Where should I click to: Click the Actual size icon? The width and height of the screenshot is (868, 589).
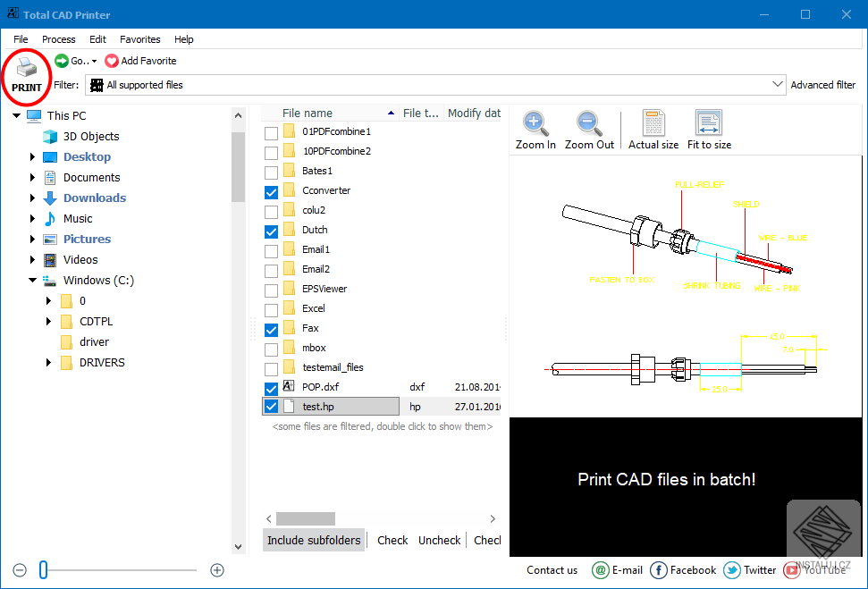[653, 122]
